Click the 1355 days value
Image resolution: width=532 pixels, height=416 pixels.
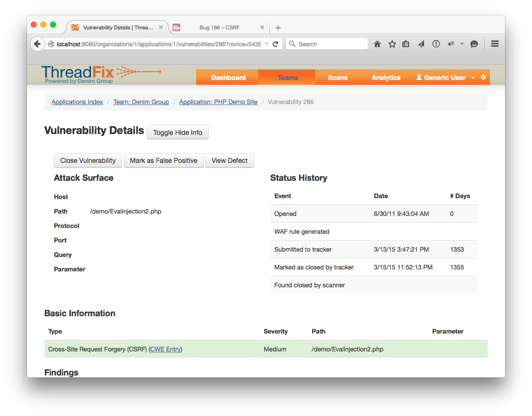pyautogui.click(x=457, y=268)
